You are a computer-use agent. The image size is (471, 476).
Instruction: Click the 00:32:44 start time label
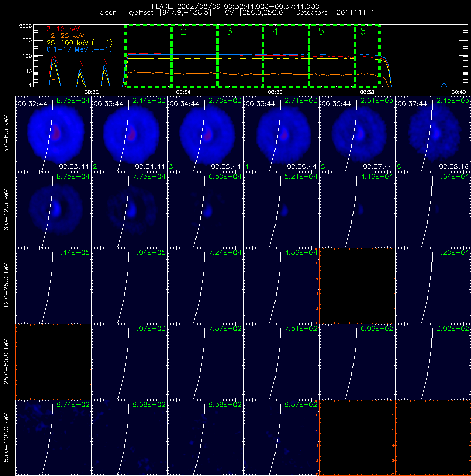point(32,104)
